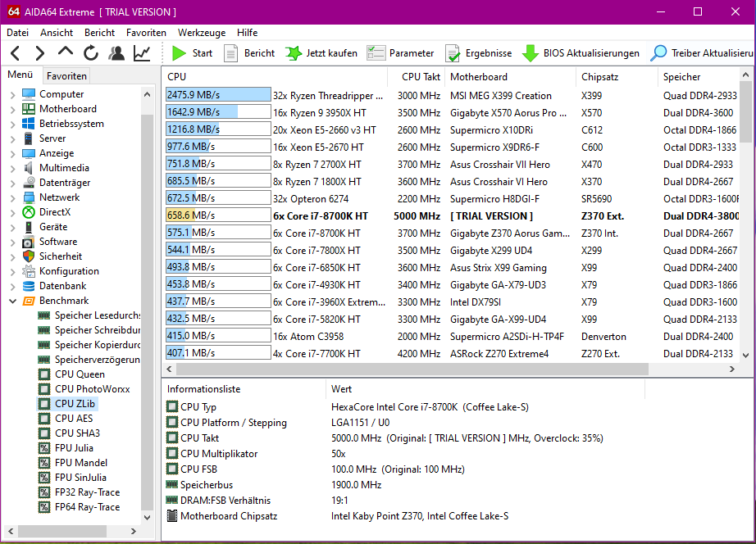Select CPU Queen benchmark
Image resolution: width=756 pixels, height=544 pixels.
(x=80, y=374)
